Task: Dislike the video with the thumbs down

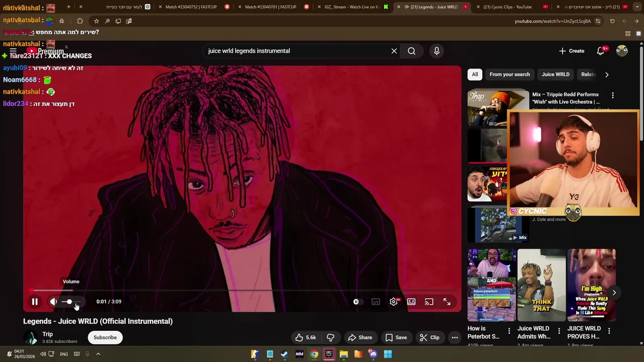Action: coord(331,337)
